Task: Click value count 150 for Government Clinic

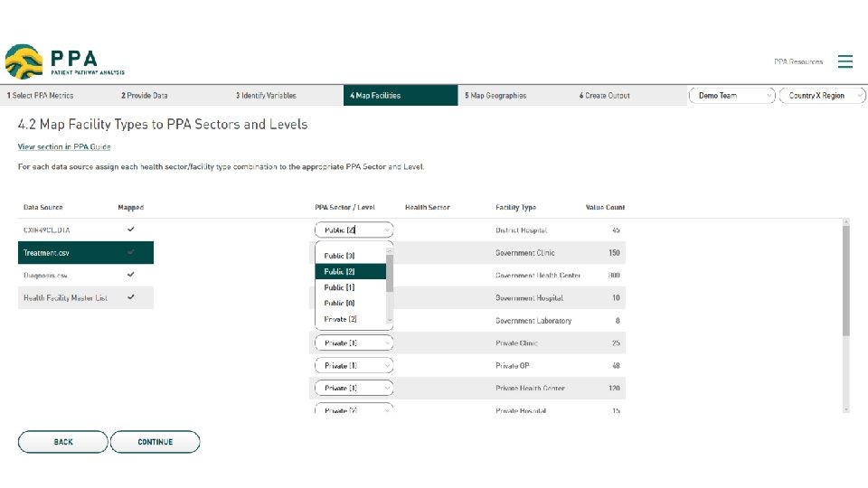Action: (x=614, y=253)
